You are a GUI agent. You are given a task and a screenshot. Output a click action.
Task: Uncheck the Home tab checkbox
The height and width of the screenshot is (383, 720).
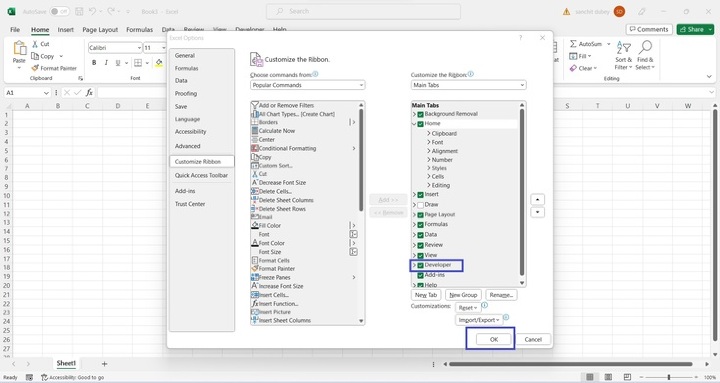point(420,124)
